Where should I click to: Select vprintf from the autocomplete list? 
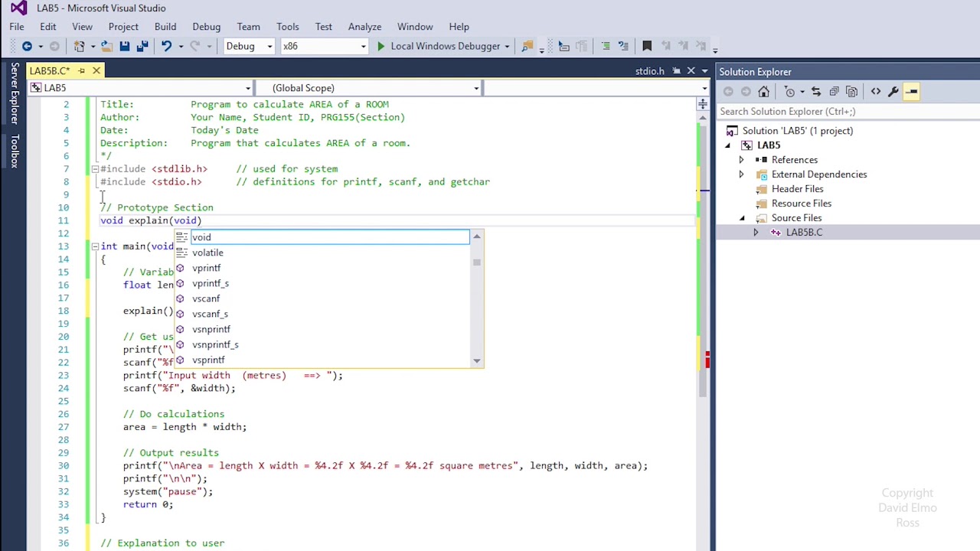[x=206, y=268]
